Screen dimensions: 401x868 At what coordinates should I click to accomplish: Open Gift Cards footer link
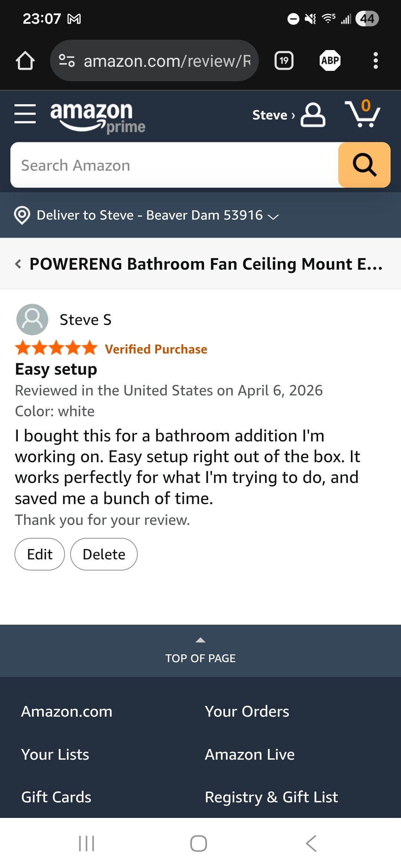coord(56,797)
